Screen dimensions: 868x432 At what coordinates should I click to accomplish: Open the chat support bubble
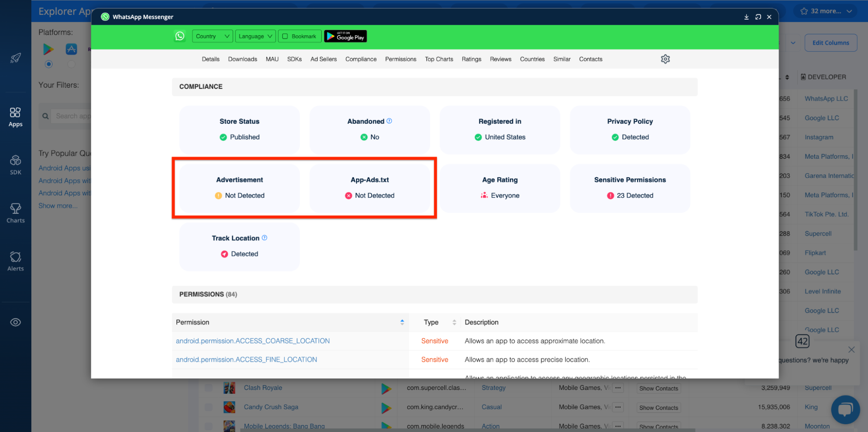coord(845,409)
